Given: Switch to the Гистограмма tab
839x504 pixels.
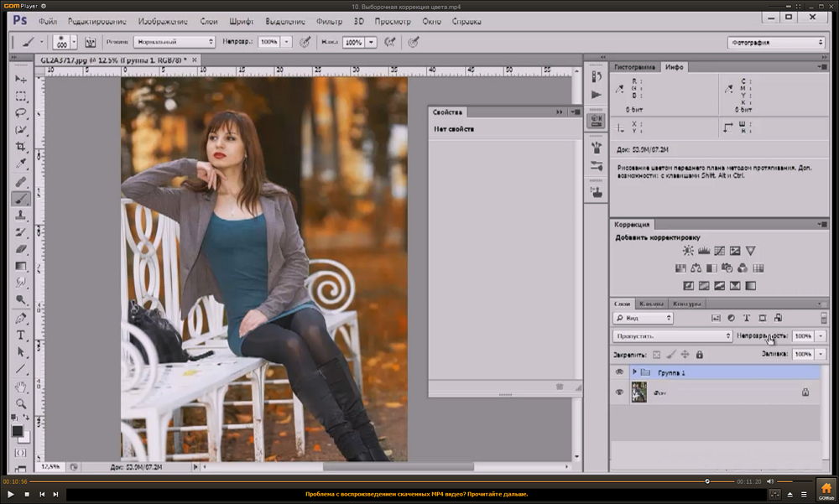Looking at the screenshot, I should 635,66.
